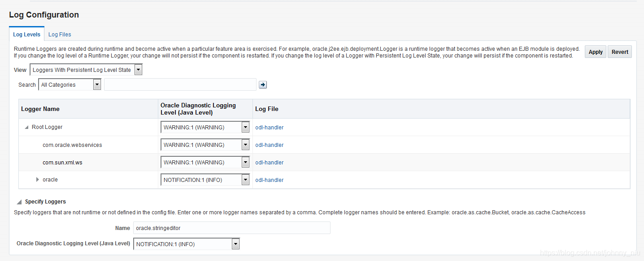Expand the oracle logger node
The width and height of the screenshot is (644, 261).
[x=38, y=180]
